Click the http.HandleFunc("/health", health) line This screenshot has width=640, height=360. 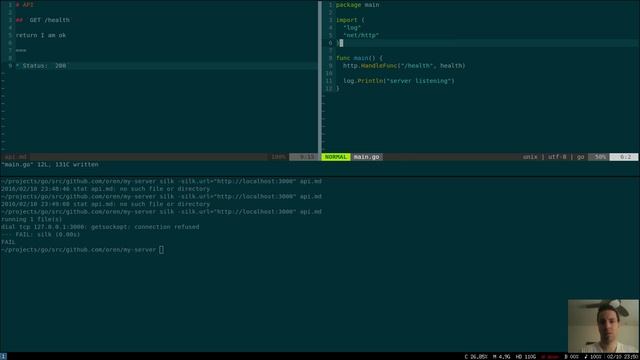click(404, 66)
